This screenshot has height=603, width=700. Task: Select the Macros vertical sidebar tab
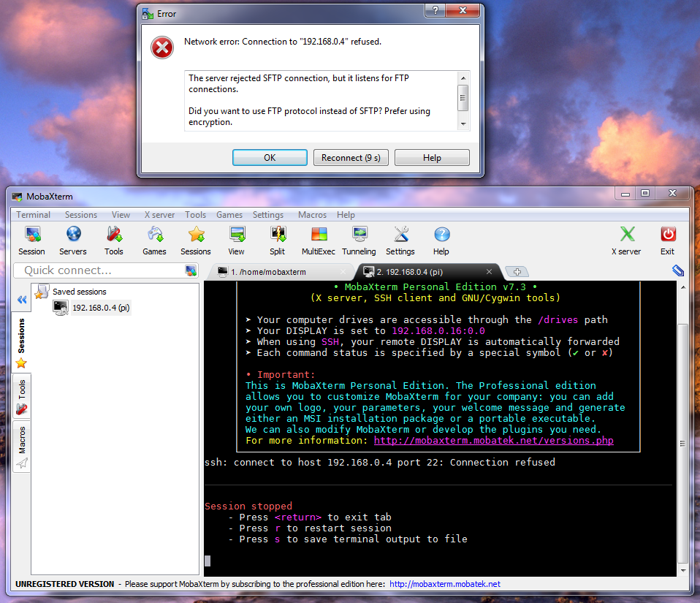pyautogui.click(x=21, y=447)
